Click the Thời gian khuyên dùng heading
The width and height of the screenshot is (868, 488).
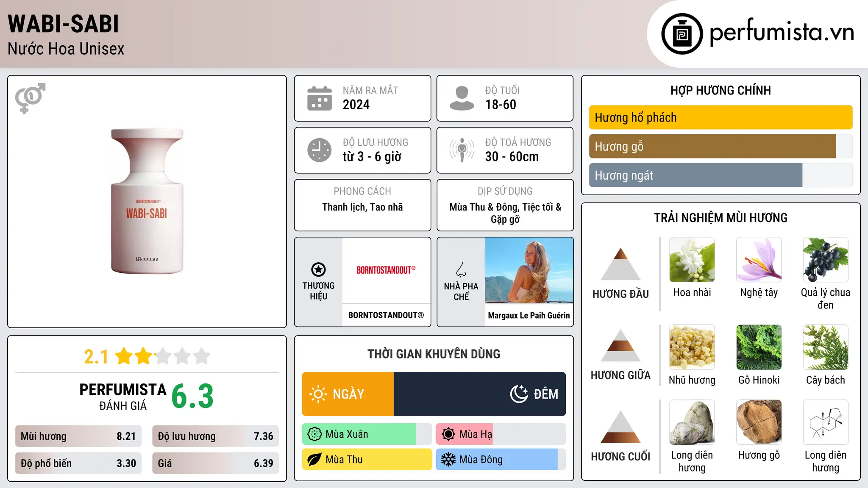pos(434,354)
